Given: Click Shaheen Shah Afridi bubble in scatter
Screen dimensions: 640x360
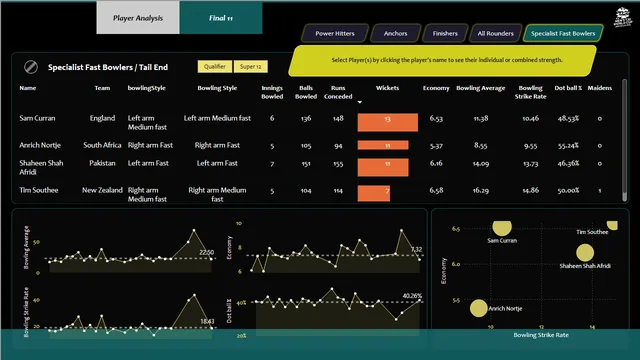Looking at the screenshot, I should click(x=585, y=253).
